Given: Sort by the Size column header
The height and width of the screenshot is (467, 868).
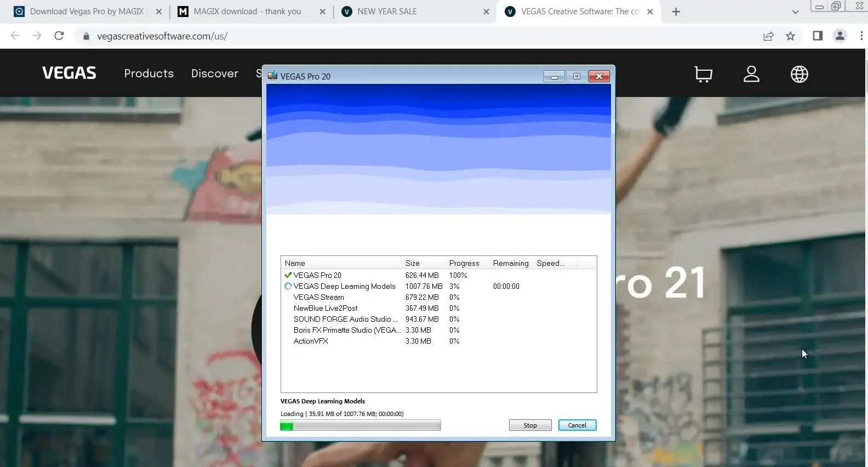Looking at the screenshot, I should (x=423, y=263).
